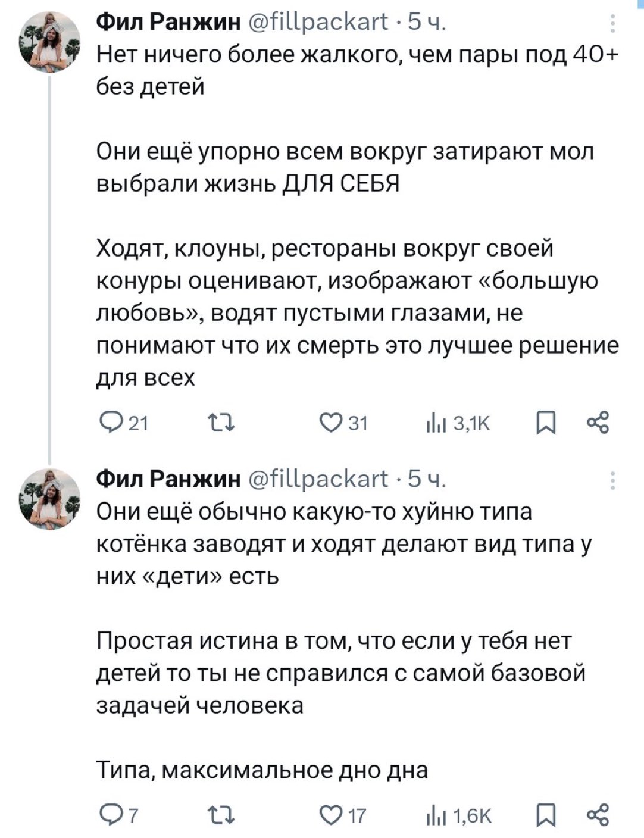Screen dimensions: 644x838
Task: Bookmark the first tweet
Action: click(x=545, y=423)
